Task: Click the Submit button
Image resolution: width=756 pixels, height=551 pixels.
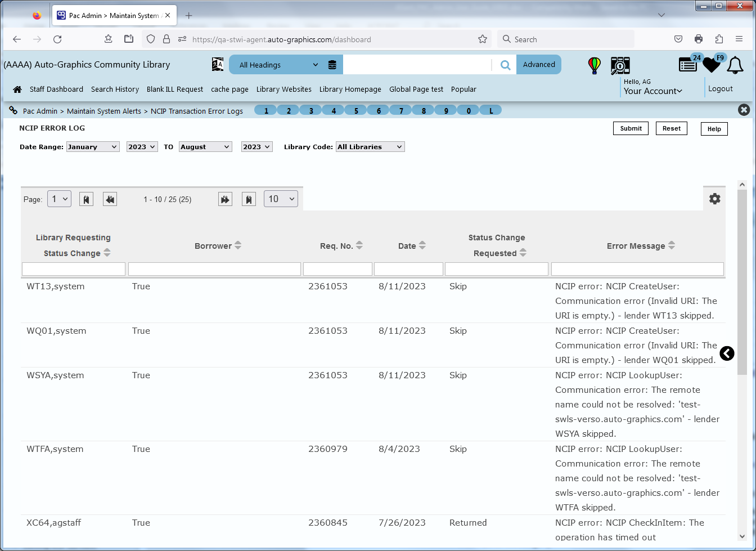Action: (x=631, y=128)
